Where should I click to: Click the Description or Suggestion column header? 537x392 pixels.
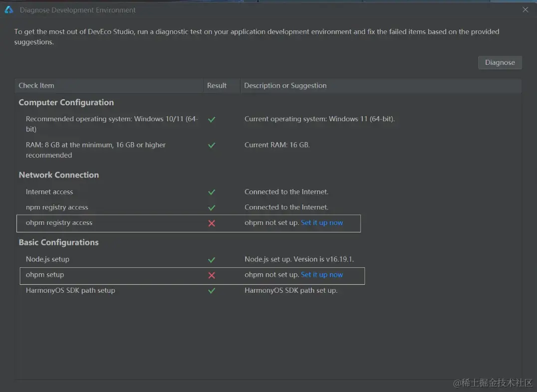pyautogui.click(x=285, y=86)
